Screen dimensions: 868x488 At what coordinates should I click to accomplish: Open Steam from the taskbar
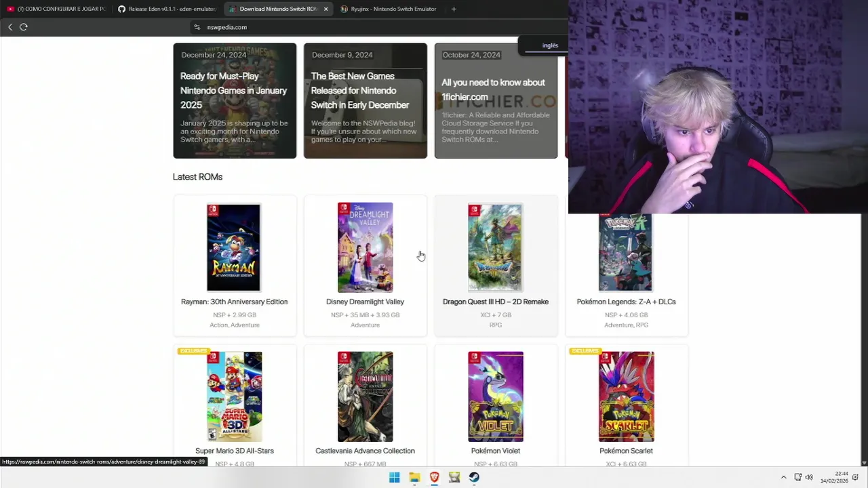click(474, 477)
